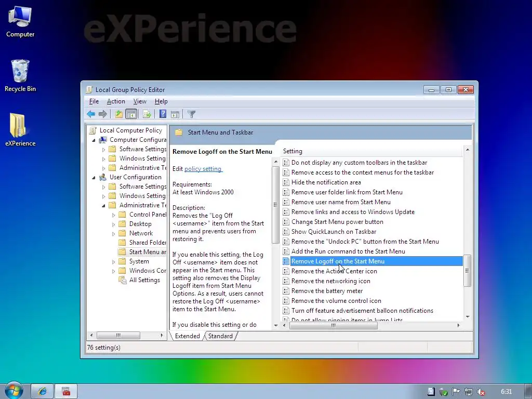Go up one level with folder-up icon
This screenshot has width=532, height=399.
click(x=119, y=114)
